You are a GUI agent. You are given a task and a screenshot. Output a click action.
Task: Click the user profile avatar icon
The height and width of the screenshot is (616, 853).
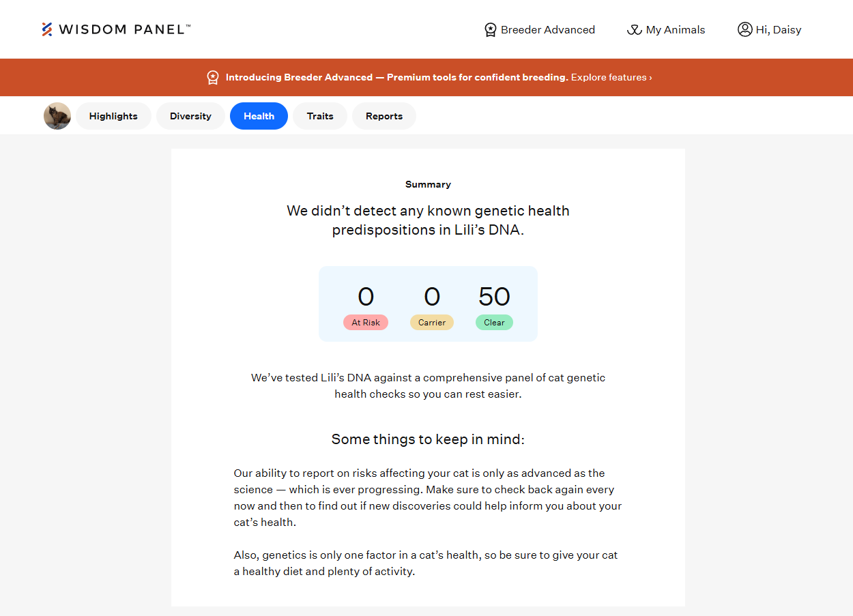coord(744,29)
